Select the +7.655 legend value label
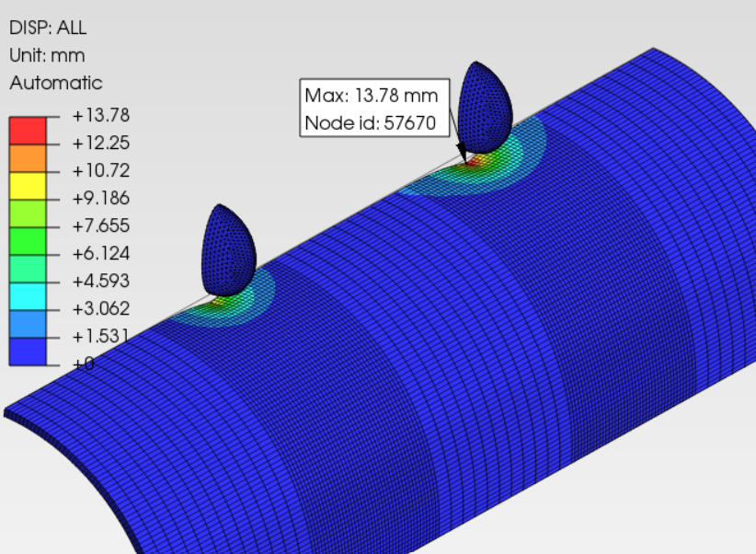The height and width of the screenshot is (554, 756). [x=100, y=225]
